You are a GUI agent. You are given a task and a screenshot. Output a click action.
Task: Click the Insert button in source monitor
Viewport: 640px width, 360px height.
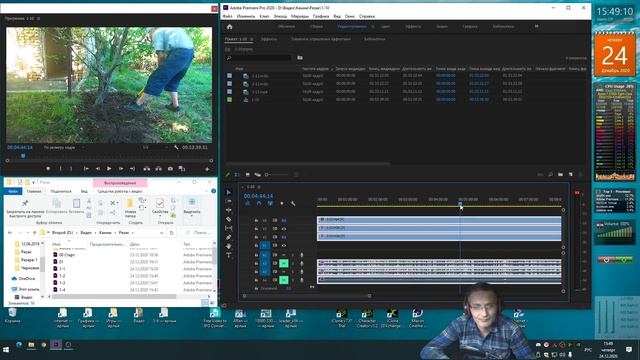tap(147, 169)
